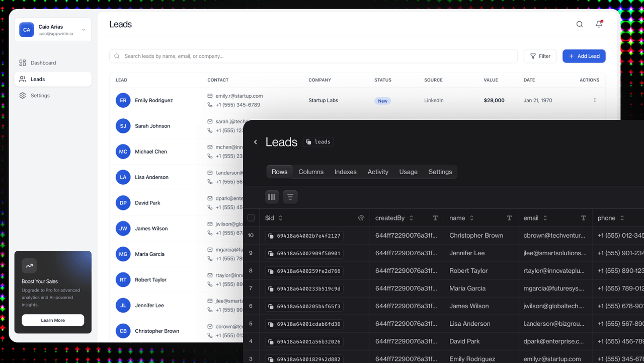Open the column visibility icon button
This screenshot has height=363, width=644.
coord(272,197)
